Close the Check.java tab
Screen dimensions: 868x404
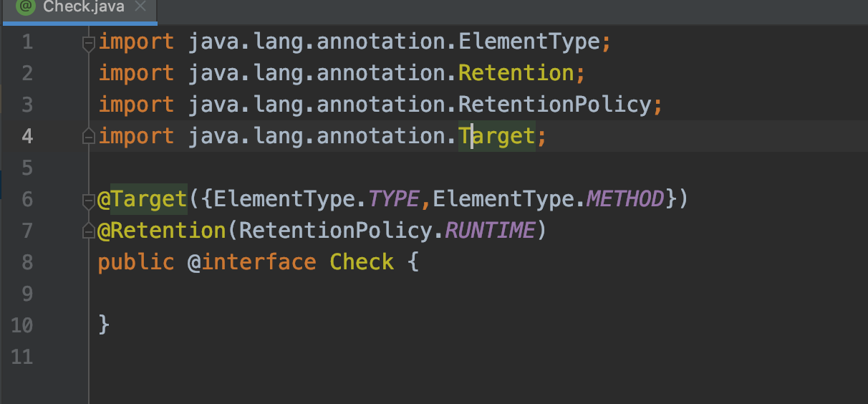click(140, 8)
